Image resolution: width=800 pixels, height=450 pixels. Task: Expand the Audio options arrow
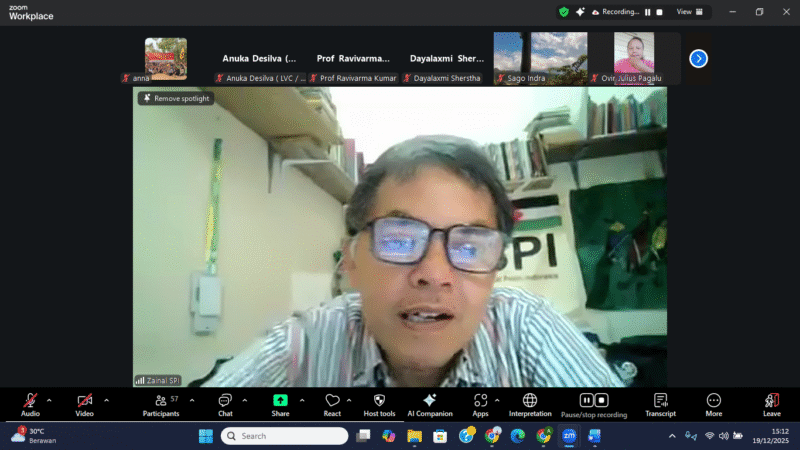[49, 400]
